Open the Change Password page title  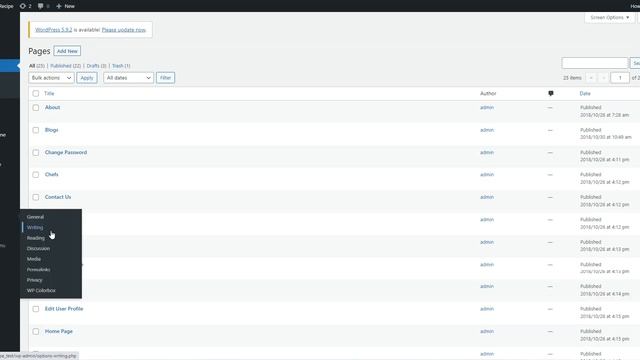(66, 152)
